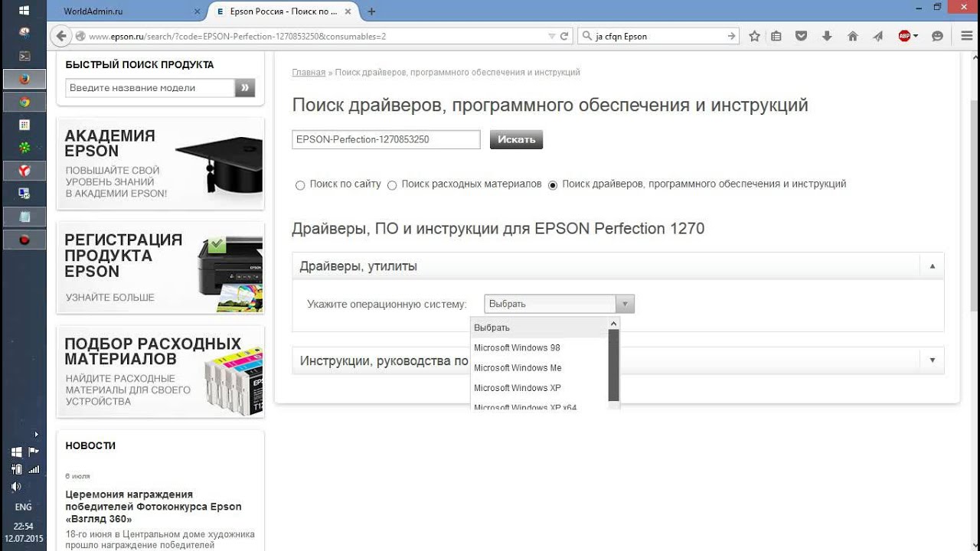The height and width of the screenshot is (551, 980).
Task: Open the Академия Epson banner
Action: click(x=161, y=163)
